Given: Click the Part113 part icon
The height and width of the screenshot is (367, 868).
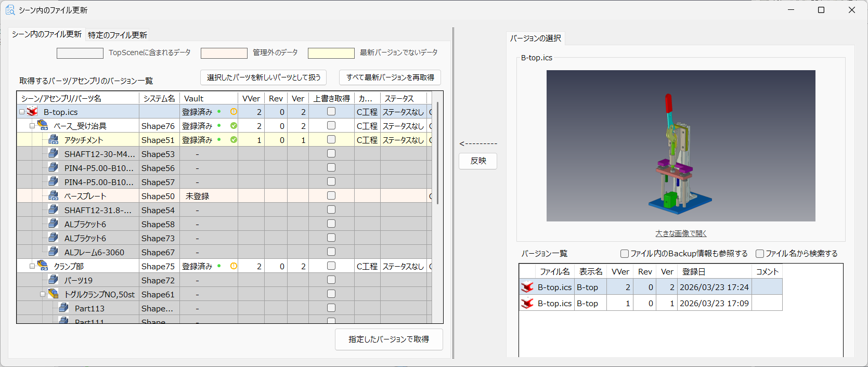Looking at the screenshot, I should [63, 308].
